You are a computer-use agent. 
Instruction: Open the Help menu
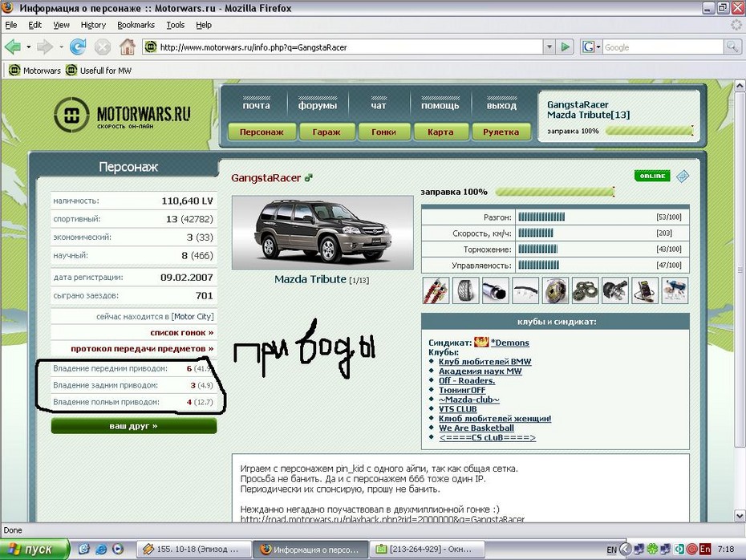204,25
